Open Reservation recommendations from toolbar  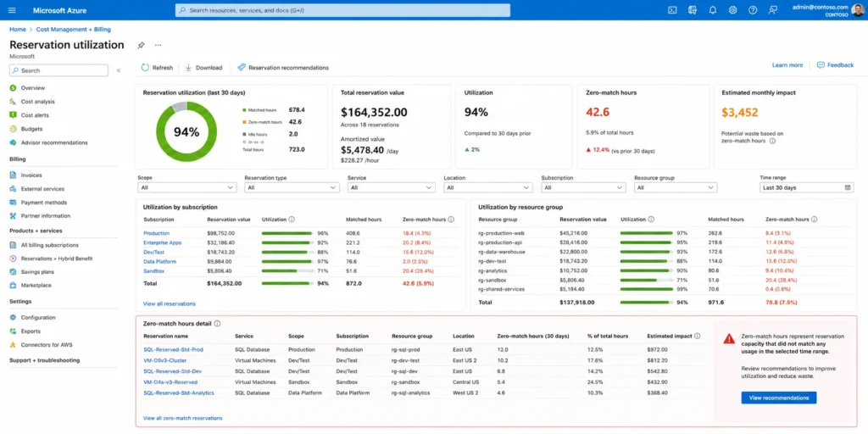283,68
